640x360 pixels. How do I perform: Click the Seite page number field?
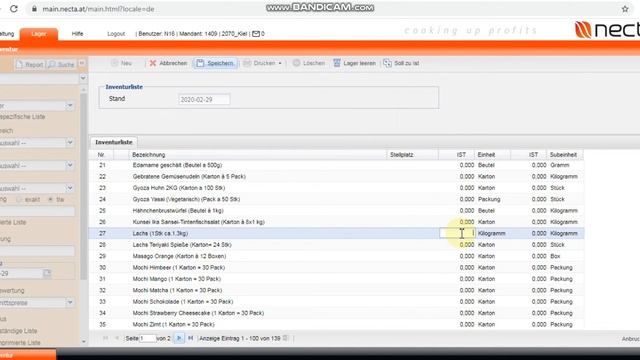pyautogui.click(x=148, y=338)
